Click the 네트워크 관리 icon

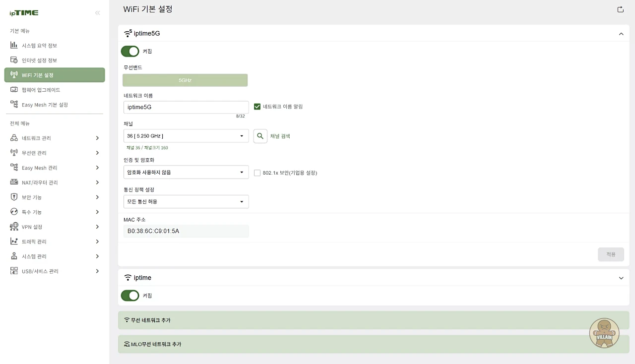tap(14, 138)
